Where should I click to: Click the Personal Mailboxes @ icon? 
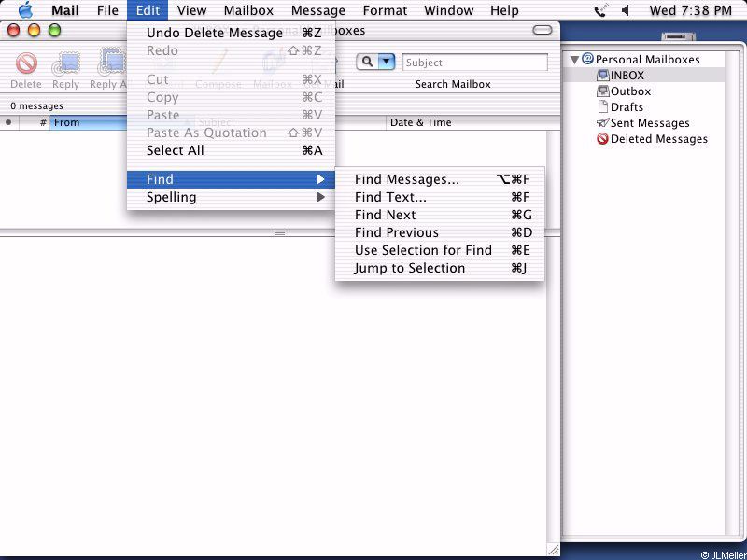coord(588,59)
